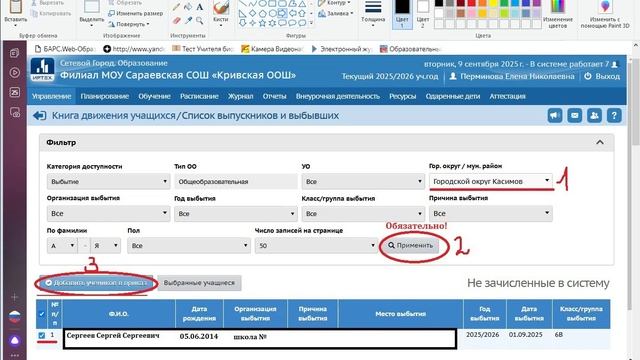Open the БАРС.Web-Образование bookmark
The image size is (640, 360).
click(64, 49)
